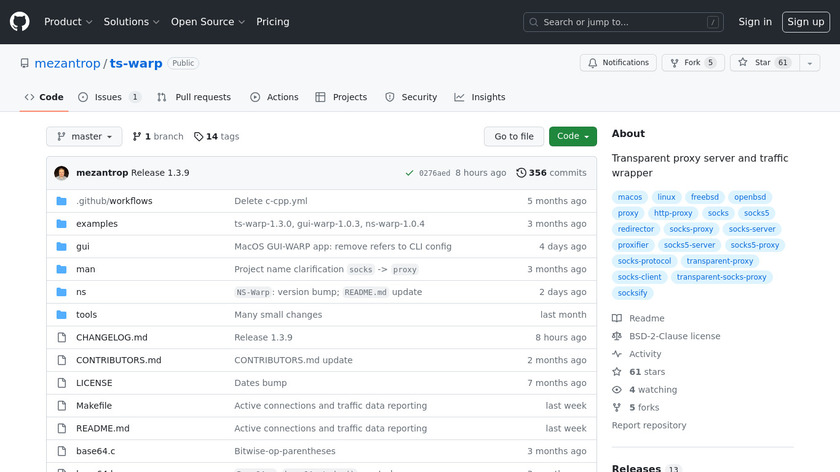
Task: Switch to the Actions tab
Action: coord(274,97)
